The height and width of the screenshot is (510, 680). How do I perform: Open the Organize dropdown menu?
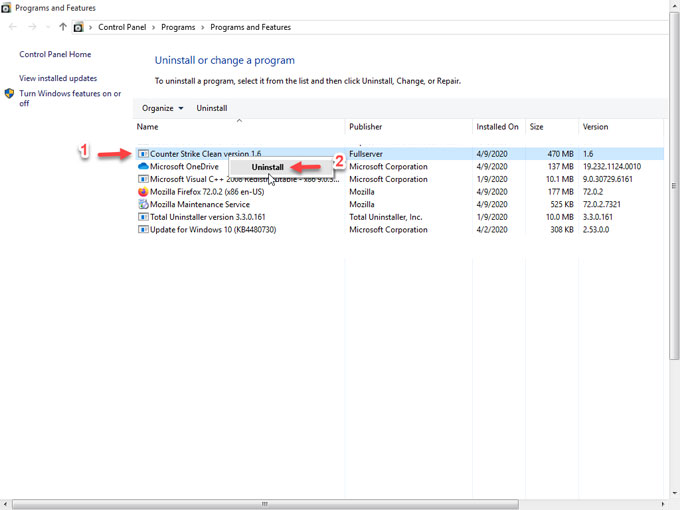[x=162, y=108]
